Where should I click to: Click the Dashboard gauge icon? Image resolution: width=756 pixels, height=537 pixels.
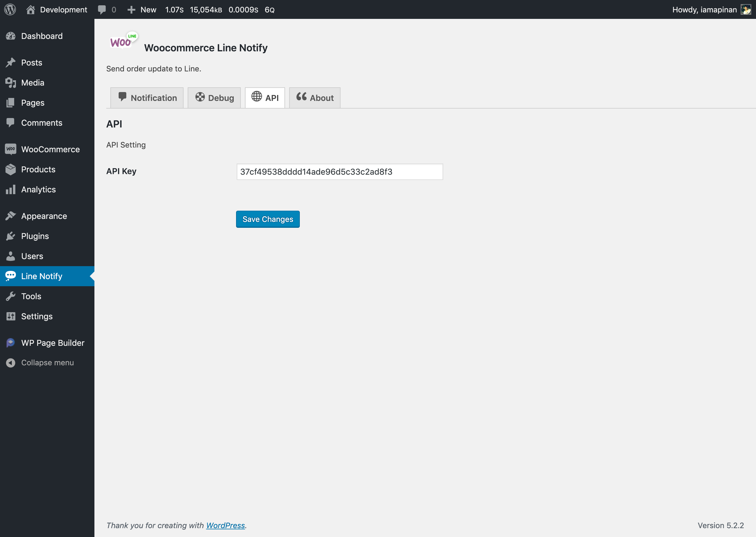point(11,36)
